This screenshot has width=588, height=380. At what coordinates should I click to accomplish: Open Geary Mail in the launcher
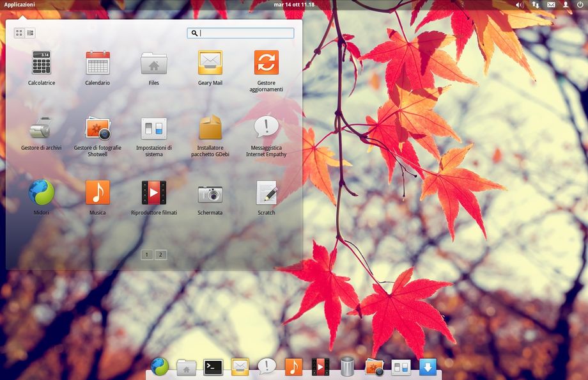click(210, 63)
